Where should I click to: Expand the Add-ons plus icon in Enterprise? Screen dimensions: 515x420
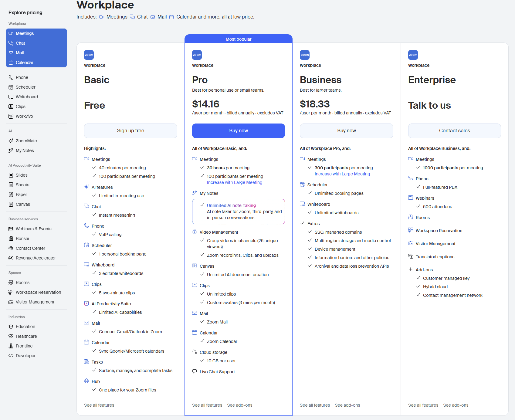click(x=410, y=269)
